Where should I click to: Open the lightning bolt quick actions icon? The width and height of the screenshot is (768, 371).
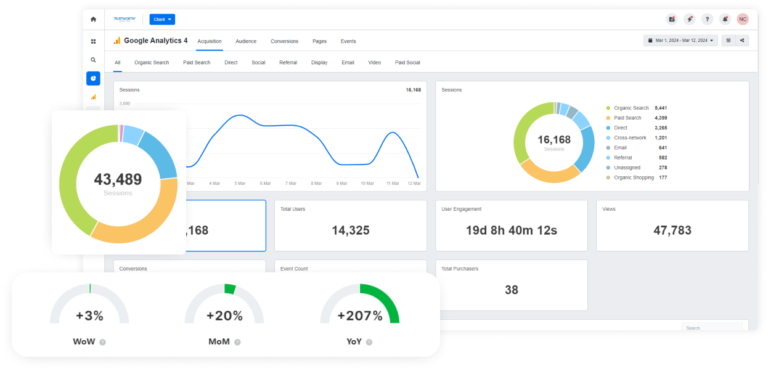coord(689,19)
